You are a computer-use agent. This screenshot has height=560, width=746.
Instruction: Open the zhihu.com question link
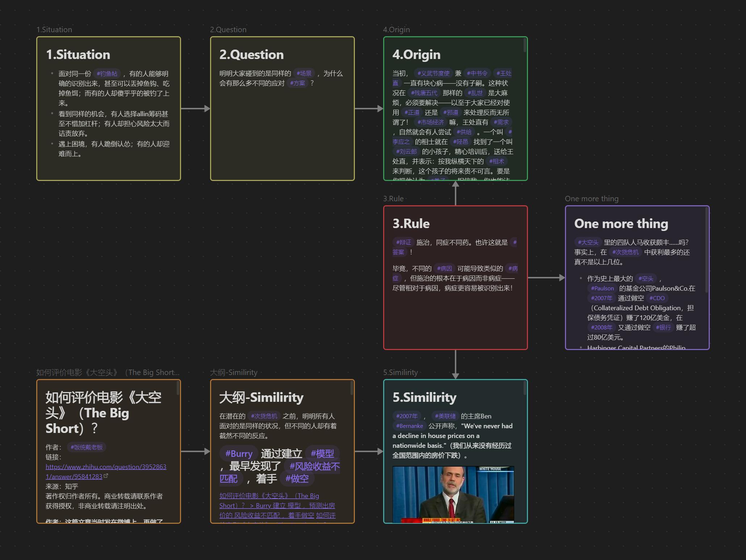click(x=106, y=467)
